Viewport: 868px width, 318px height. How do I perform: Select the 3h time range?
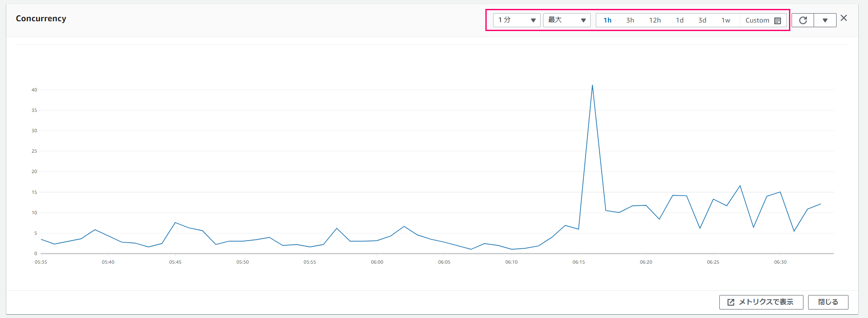click(x=630, y=20)
